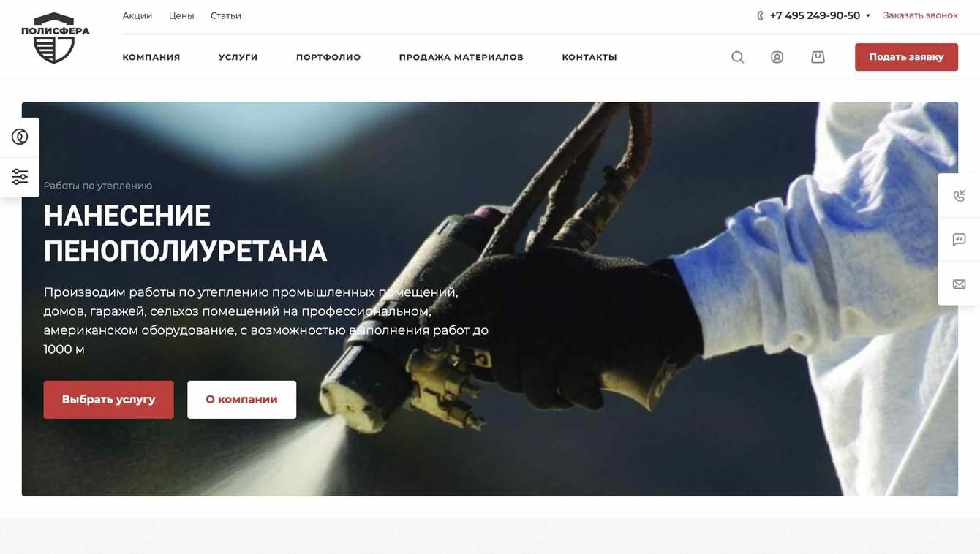The image size is (980, 554).
Task: Open Продажа материалов menu item
Action: tap(461, 57)
